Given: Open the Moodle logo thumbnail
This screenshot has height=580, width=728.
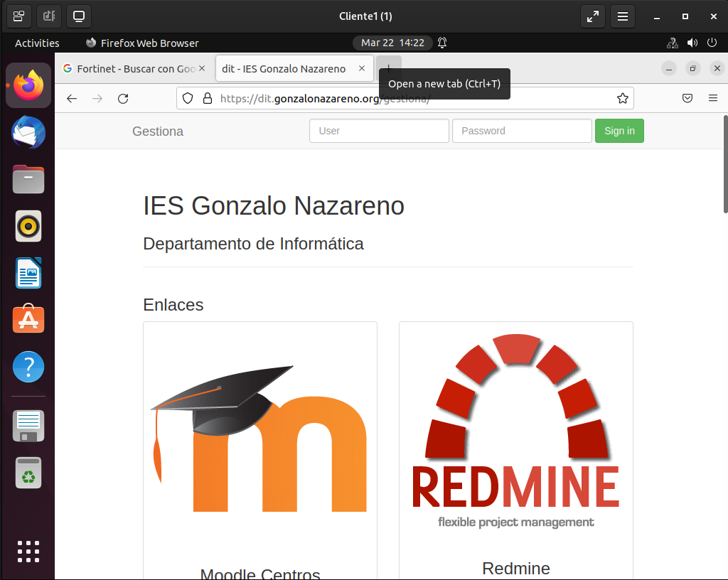Looking at the screenshot, I should coord(260,439).
